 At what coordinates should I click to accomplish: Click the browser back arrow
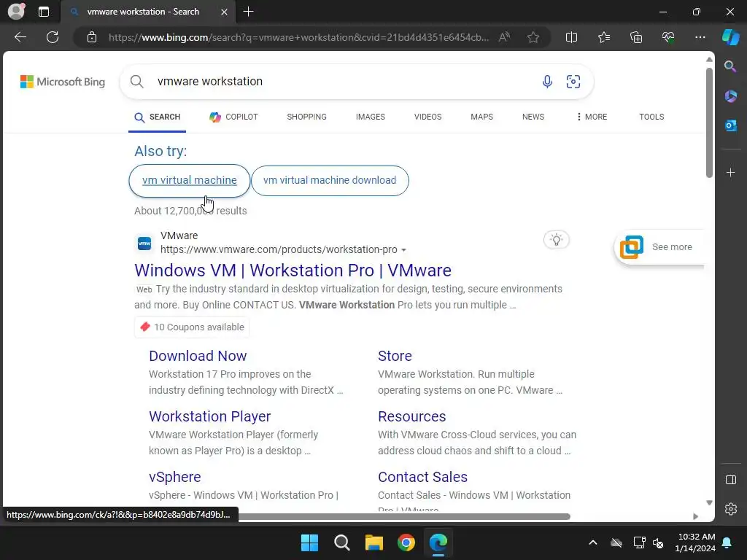pyautogui.click(x=20, y=37)
